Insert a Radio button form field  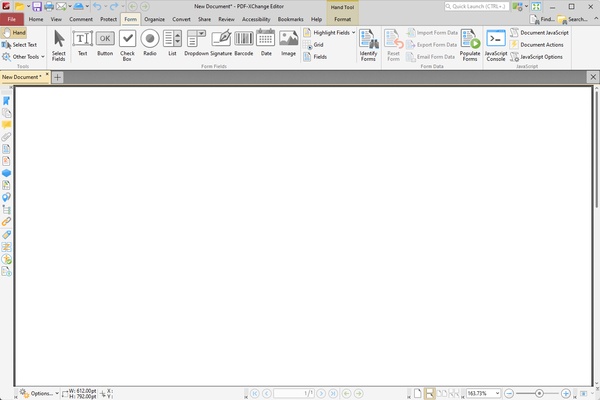150,43
